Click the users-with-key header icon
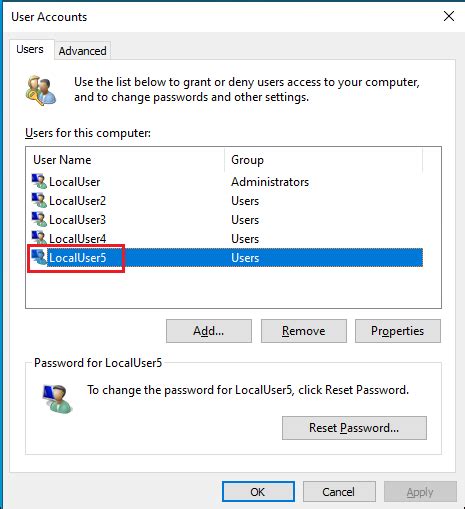This screenshot has width=465, height=509. (41, 90)
